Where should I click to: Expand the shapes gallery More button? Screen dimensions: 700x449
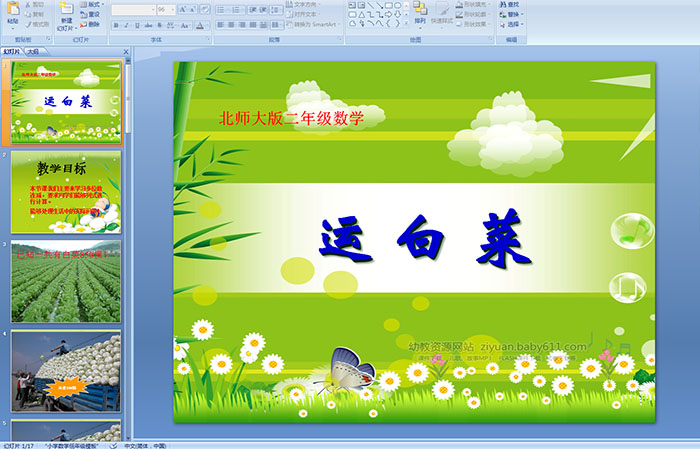406,23
